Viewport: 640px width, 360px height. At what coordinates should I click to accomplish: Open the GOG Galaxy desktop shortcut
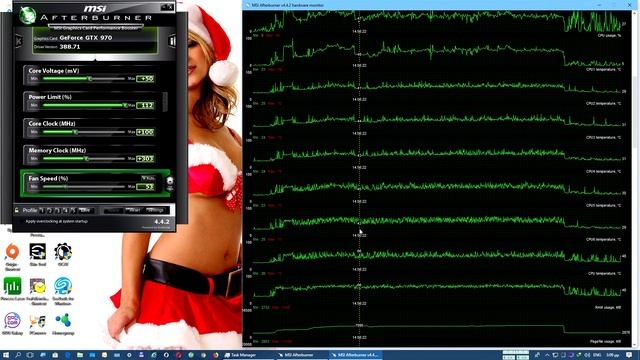13,324
